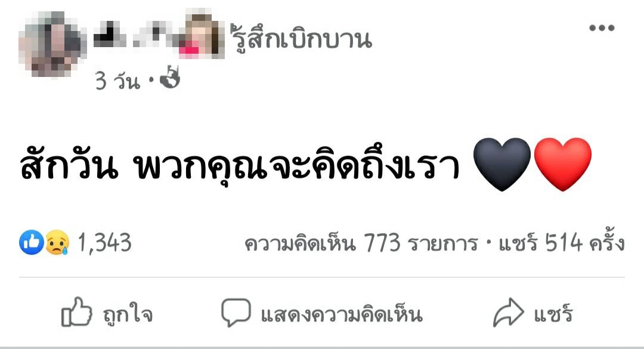Click the public globe privacy icon

[169, 78]
